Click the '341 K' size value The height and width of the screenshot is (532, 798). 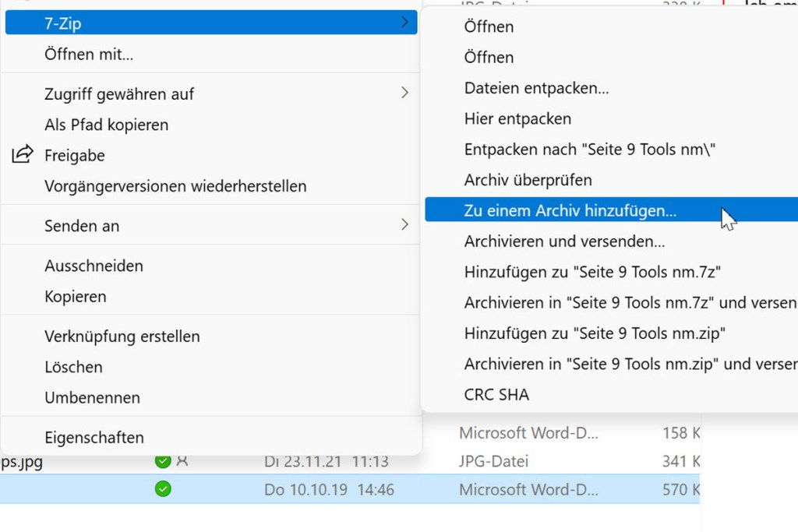681,461
